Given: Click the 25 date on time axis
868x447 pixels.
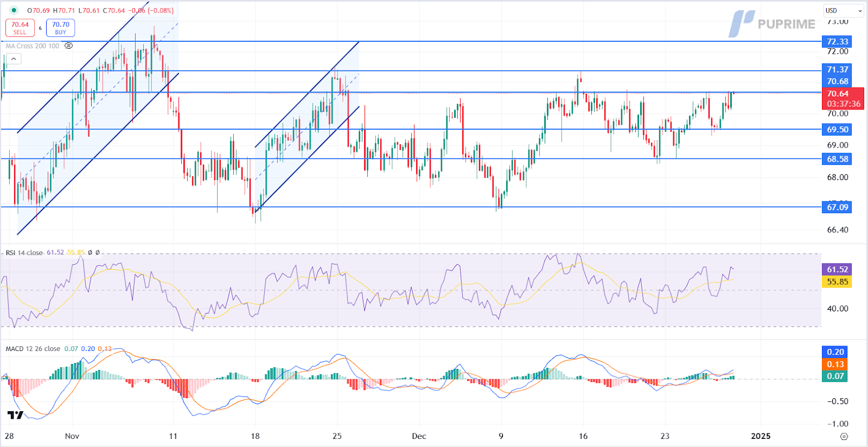Looking at the screenshot, I should (337, 436).
